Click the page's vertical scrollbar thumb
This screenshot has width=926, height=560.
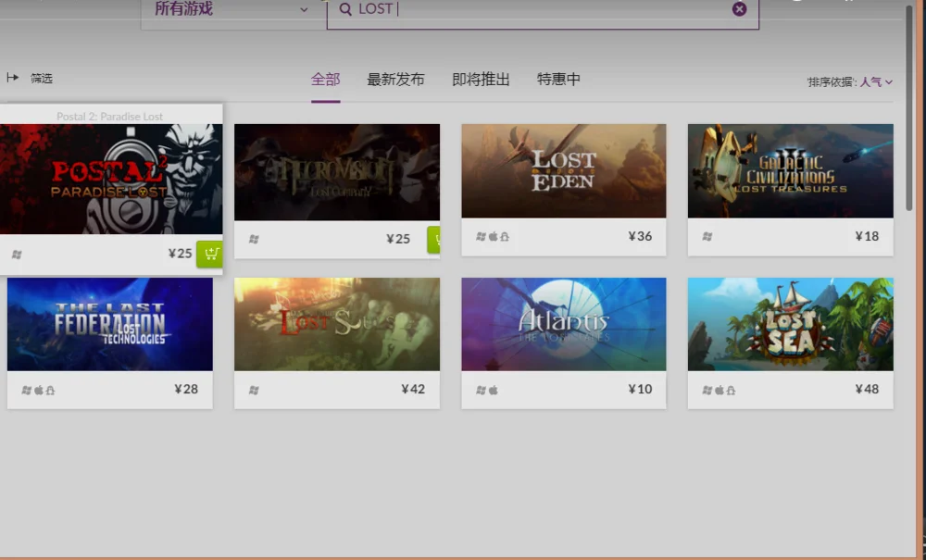click(x=909, y=107)
